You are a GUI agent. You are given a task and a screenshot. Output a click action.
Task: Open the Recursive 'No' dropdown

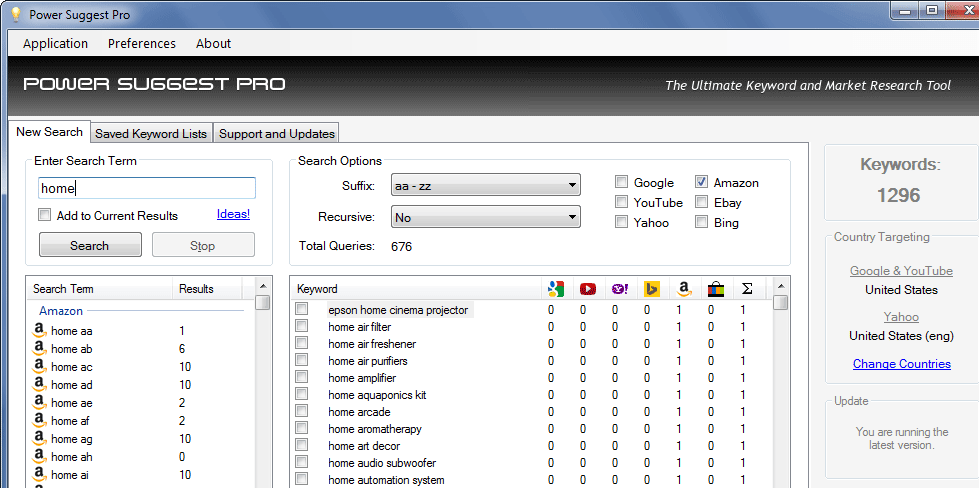click(x=486, y=217)
